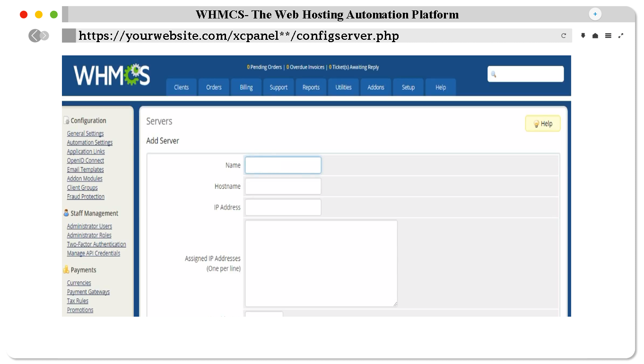The height and width of the screenshot is (364, 644).
Task: Open Email Templates link
Action: pyautogui.click(x=85, y=169)
